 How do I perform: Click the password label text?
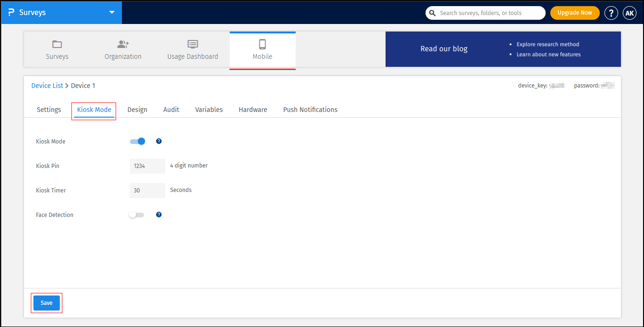point(587,86)
